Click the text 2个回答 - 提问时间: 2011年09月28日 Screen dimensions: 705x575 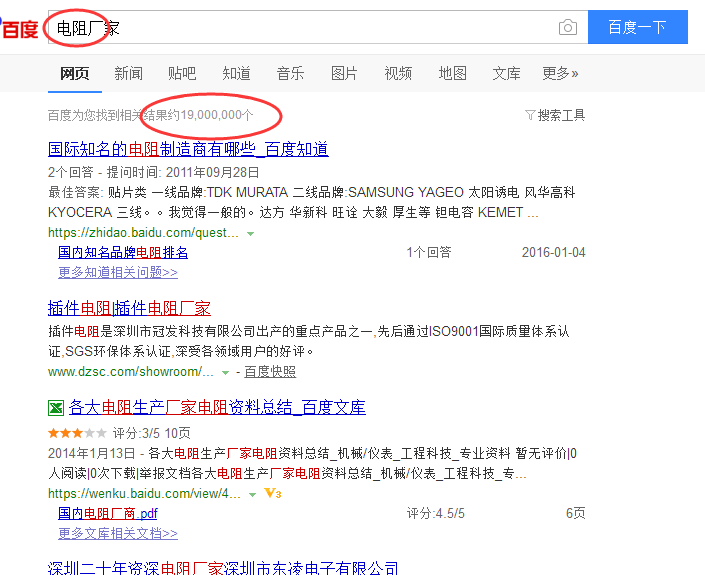pos(154,172)
